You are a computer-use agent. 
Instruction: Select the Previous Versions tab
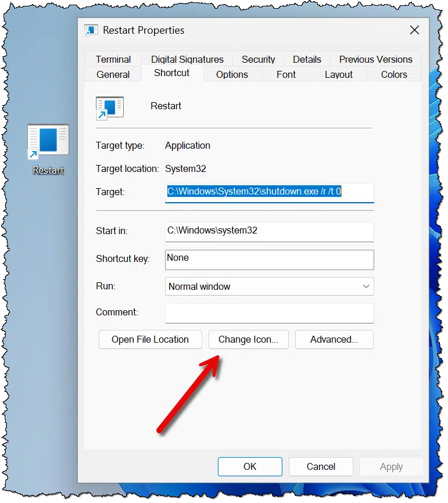(x=375, y=59)
